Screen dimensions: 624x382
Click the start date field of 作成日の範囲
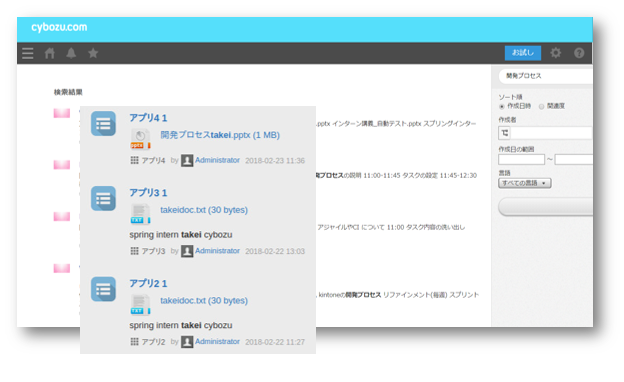521,160
